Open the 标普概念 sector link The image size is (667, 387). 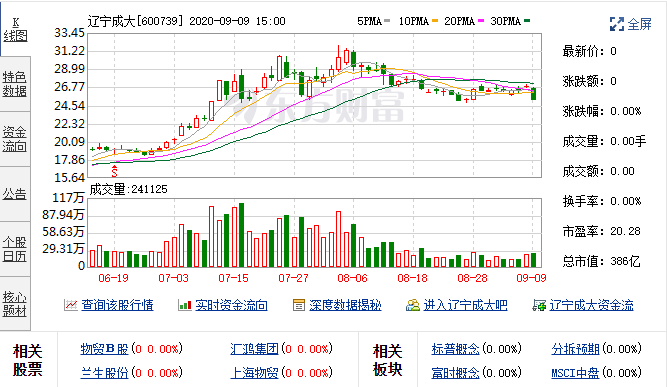[456, 349]
